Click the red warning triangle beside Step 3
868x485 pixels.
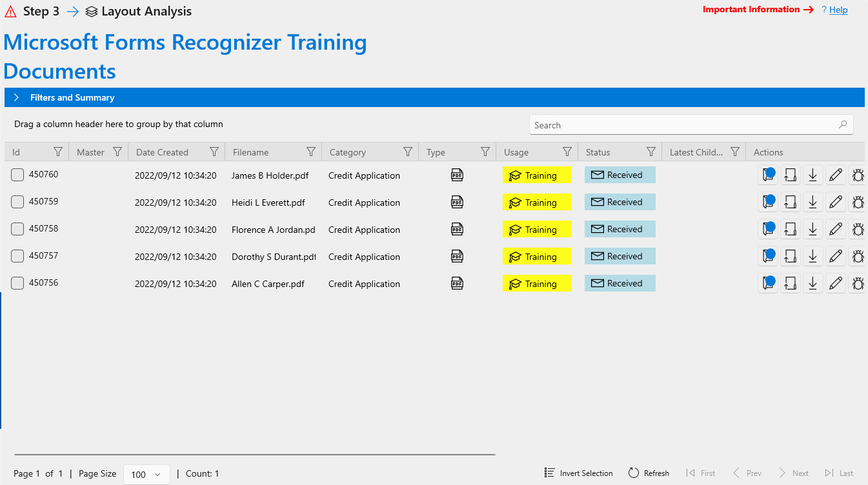click(x=10, y=12)
